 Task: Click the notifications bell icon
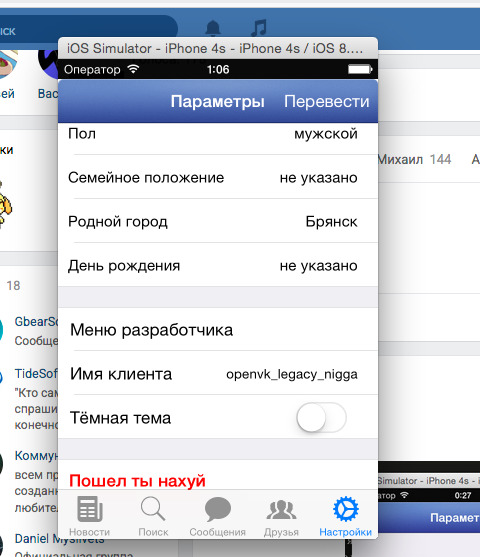[213, 28]
